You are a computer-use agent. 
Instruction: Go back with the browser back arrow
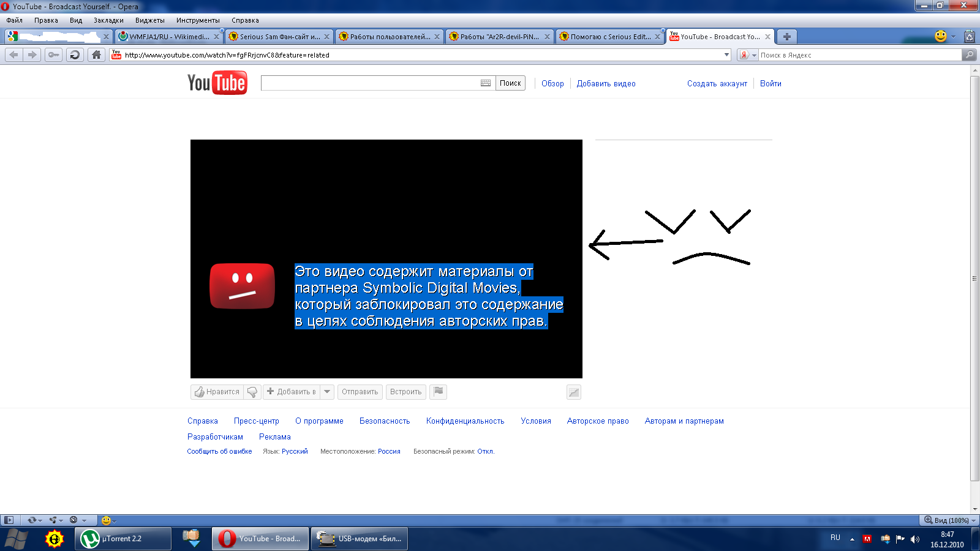click(13, 54)
